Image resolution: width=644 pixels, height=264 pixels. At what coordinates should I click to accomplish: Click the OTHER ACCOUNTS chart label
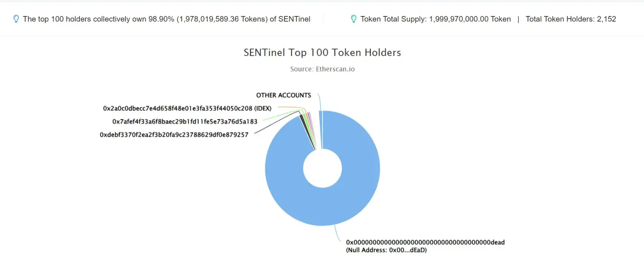point(283,95)
